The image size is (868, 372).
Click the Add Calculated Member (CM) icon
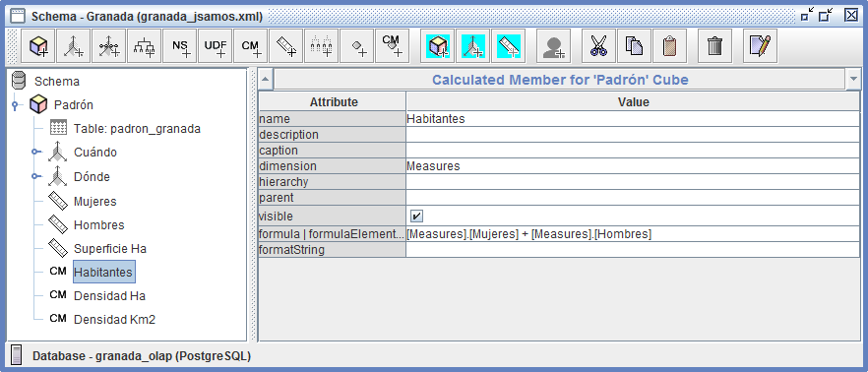[x=251, y=45]
